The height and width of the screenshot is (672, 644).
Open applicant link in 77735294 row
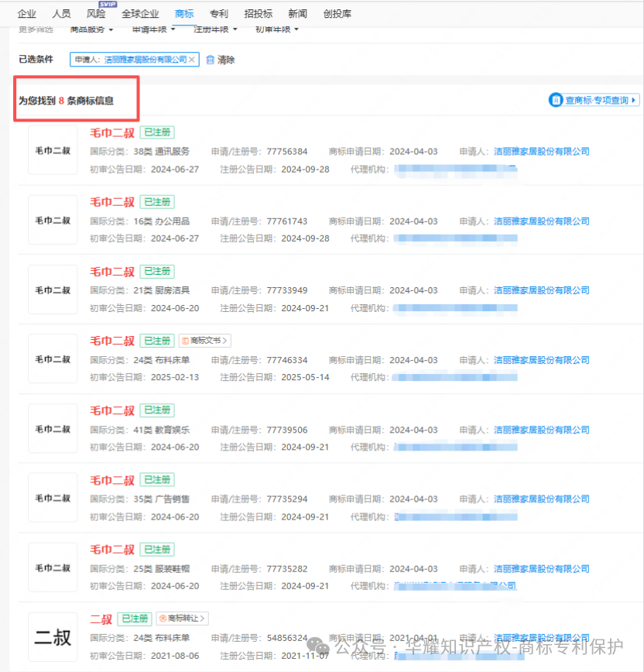click(542, 499)
